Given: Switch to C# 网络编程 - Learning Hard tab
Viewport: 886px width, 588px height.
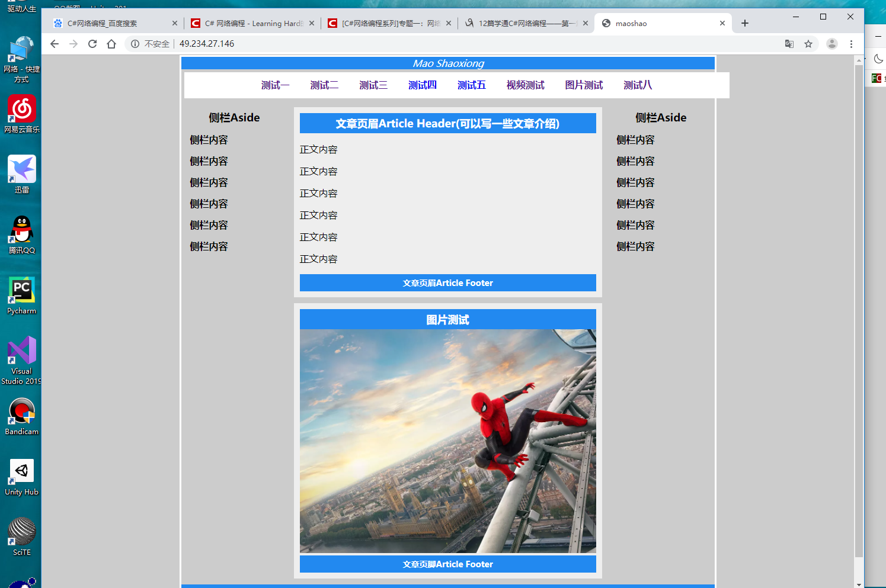Looking at the screenshot, I should point(252,23).
